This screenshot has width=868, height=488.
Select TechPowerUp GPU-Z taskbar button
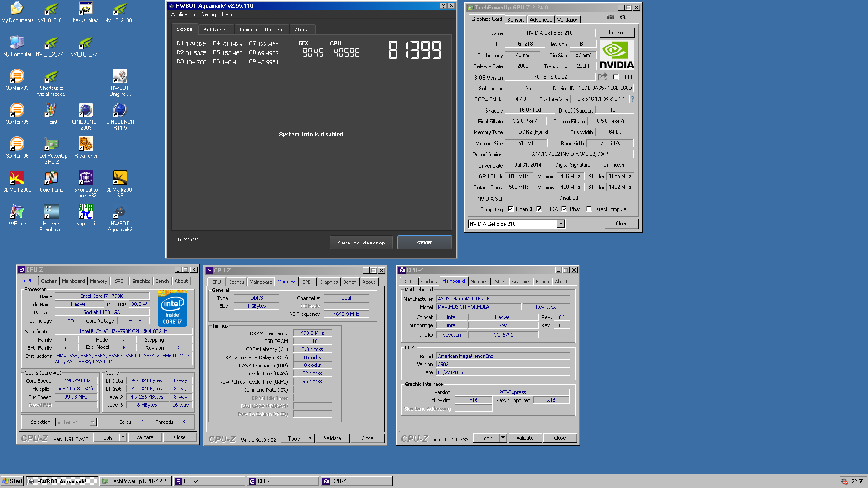[135, 481]
